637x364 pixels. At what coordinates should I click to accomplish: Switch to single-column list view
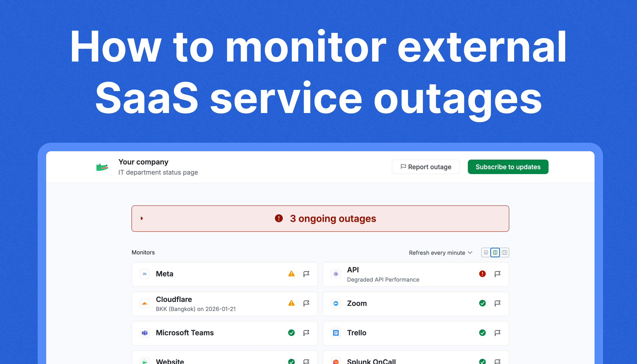486,252
